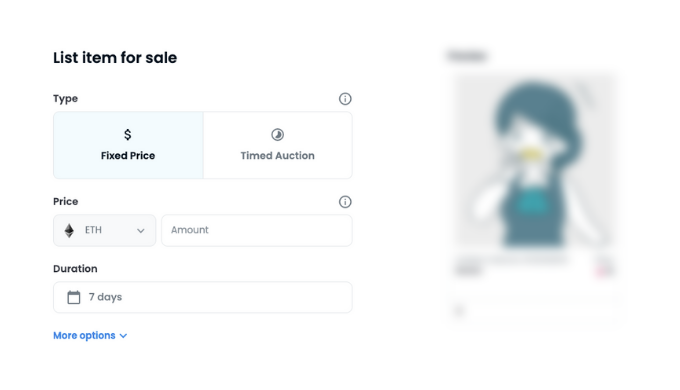
Task: Click the blurred item name under preview image
Action: pos(512,260)
